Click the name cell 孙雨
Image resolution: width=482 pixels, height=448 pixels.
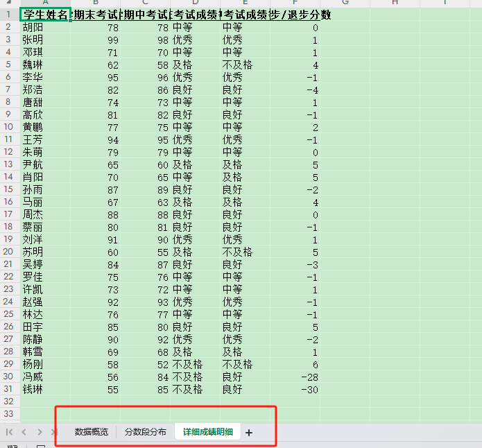[x=45, y=189]
